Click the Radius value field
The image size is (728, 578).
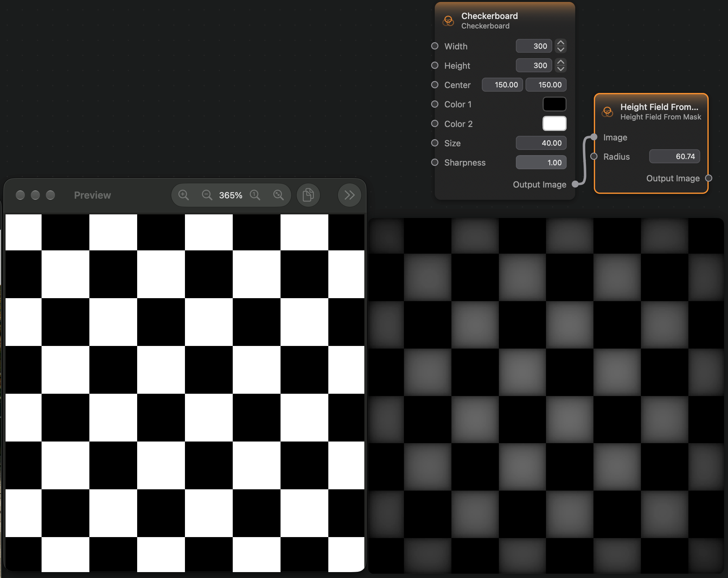coord(674,156)
